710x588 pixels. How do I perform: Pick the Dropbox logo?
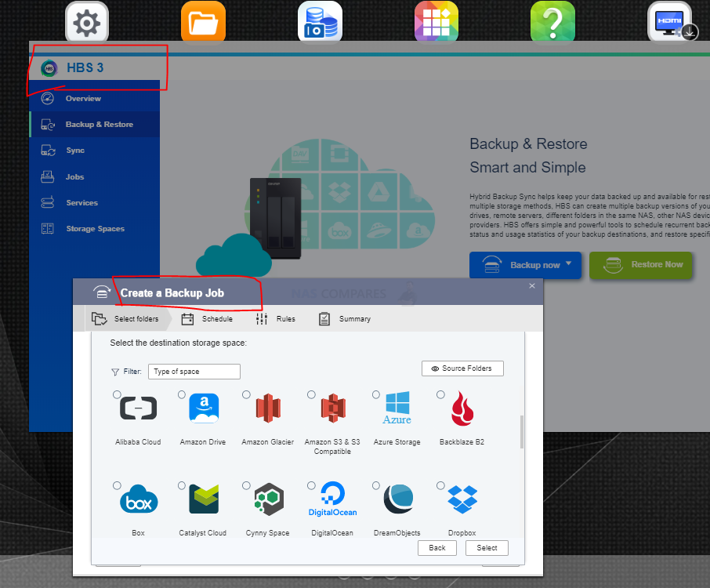462,499
